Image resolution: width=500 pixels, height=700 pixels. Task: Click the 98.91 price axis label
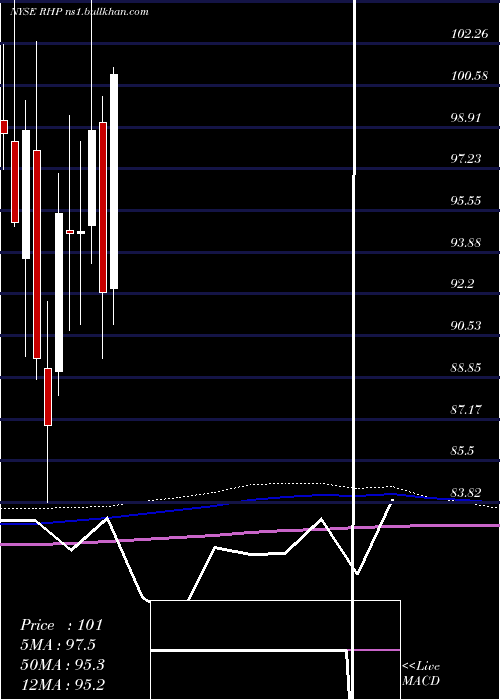coord(466,117)
